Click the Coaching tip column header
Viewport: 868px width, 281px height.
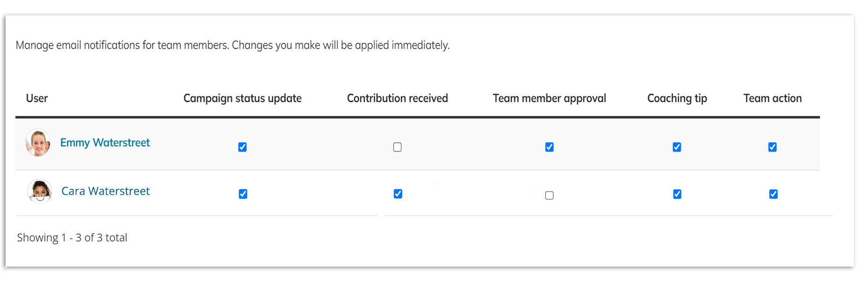677,98
